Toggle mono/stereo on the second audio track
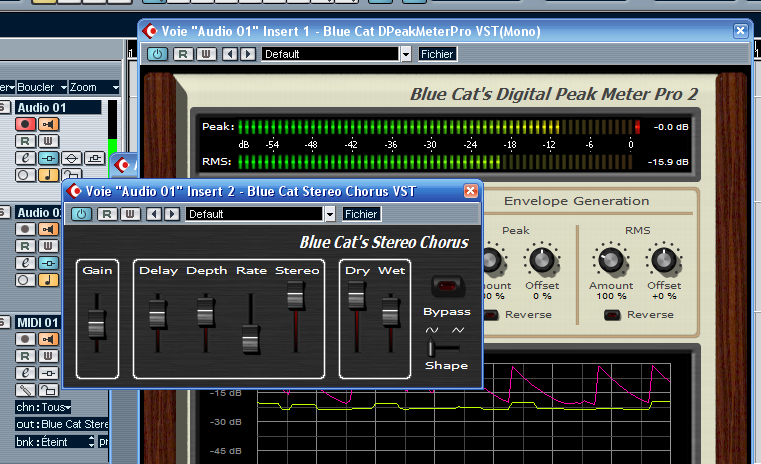This screenshot has height=464, width=761. [25, 280]
